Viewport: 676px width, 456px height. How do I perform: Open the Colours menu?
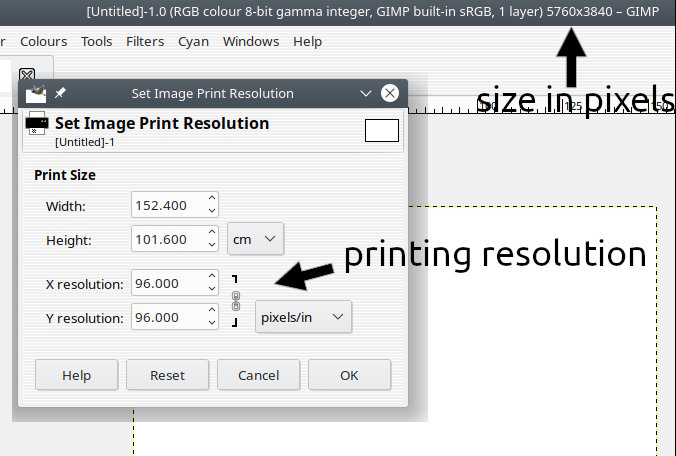tap(44, 41)
